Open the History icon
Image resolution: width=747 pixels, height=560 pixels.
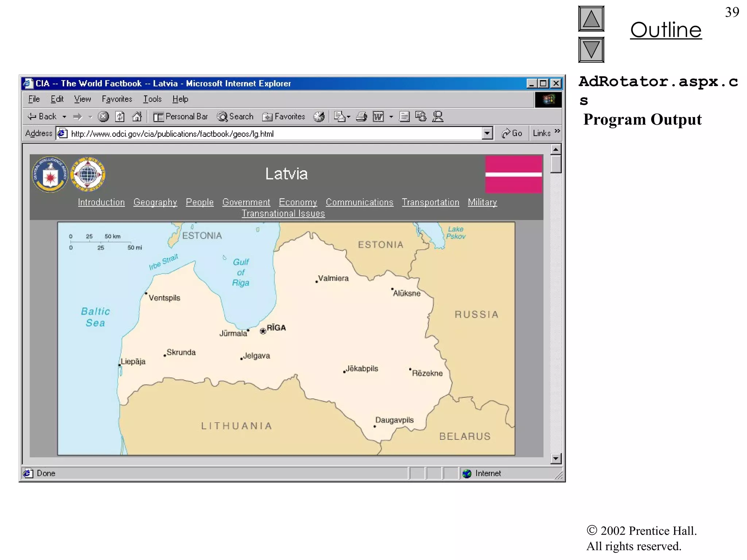(319, 117)
